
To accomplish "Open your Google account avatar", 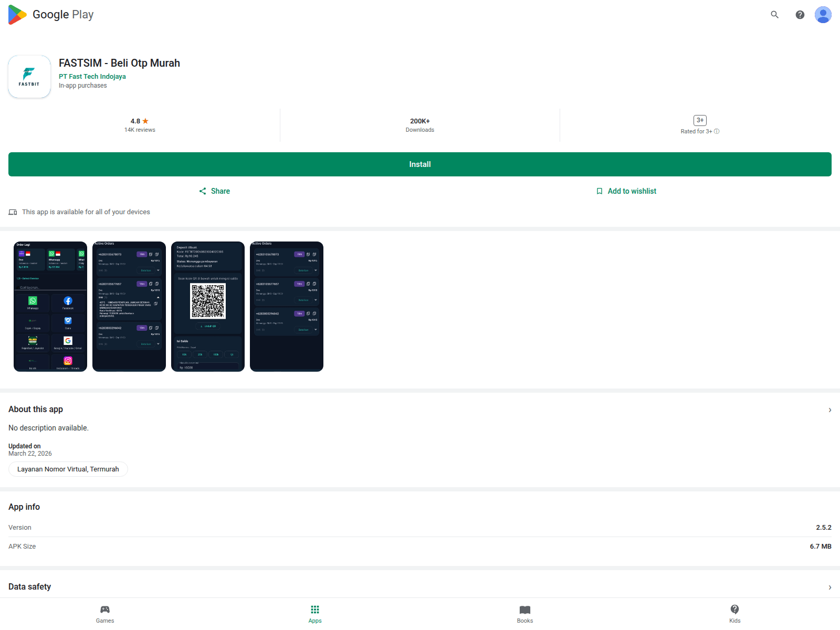I will click(823, 15).
